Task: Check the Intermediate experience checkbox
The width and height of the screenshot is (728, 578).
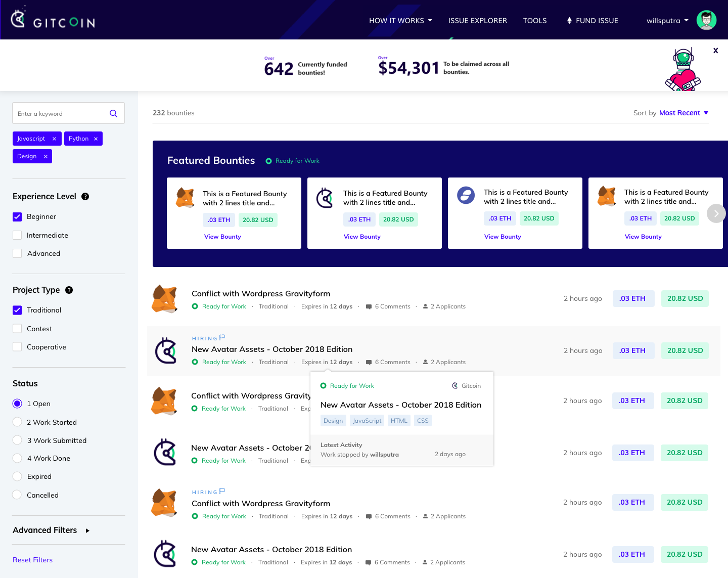Action: (17, 235)
